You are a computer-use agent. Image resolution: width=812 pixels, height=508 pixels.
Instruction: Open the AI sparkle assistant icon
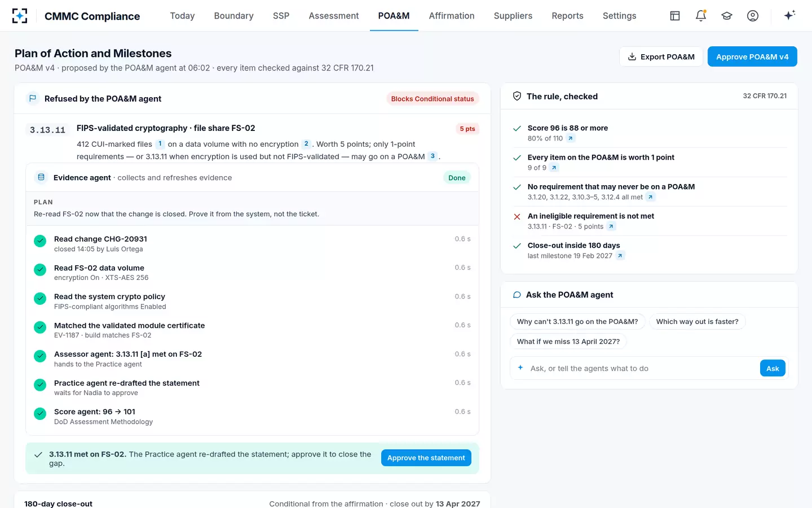pos(789,16)
